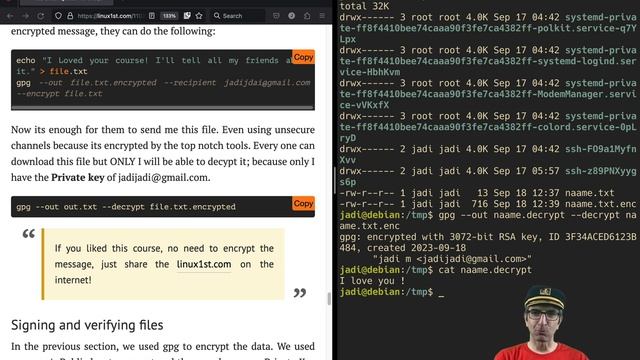Open the Firefox account icon
The image size is (640, 360).
click(x=291, y=16)
